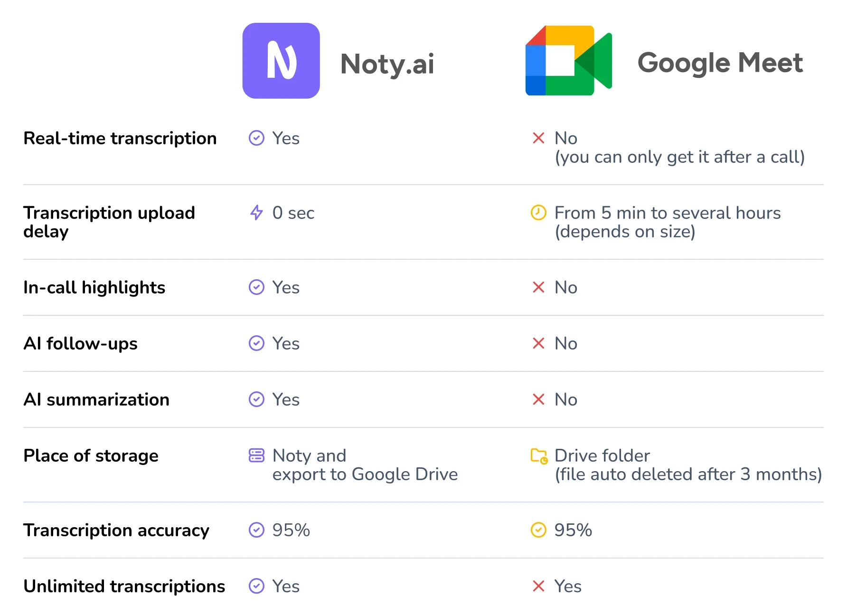Click the purple Noty.ai logo icon

281,61
